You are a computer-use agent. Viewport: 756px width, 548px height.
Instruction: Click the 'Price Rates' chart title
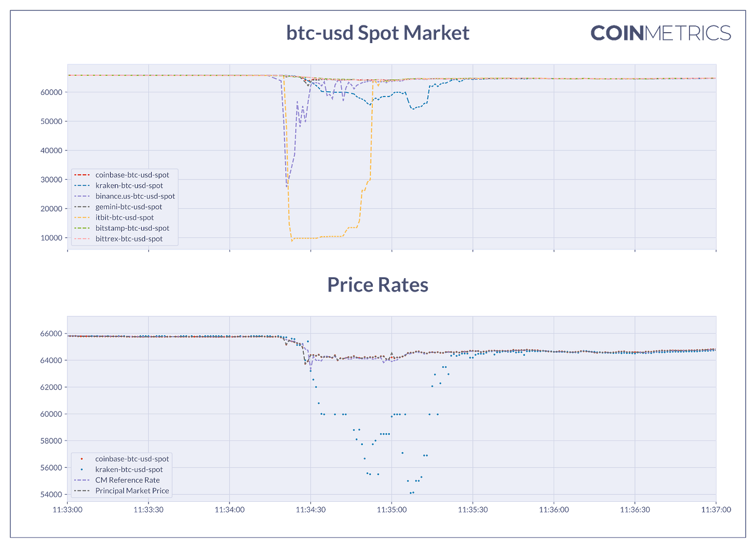click(x=378, y=285)
